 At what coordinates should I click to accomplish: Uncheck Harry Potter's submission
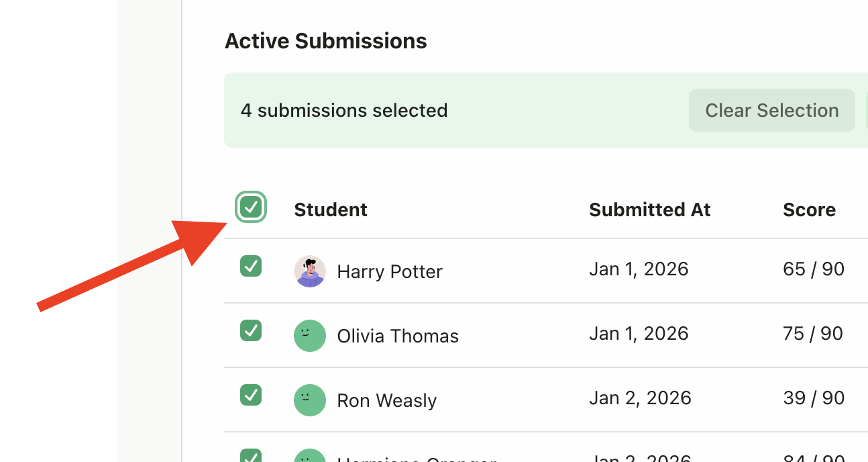[251, 265]
